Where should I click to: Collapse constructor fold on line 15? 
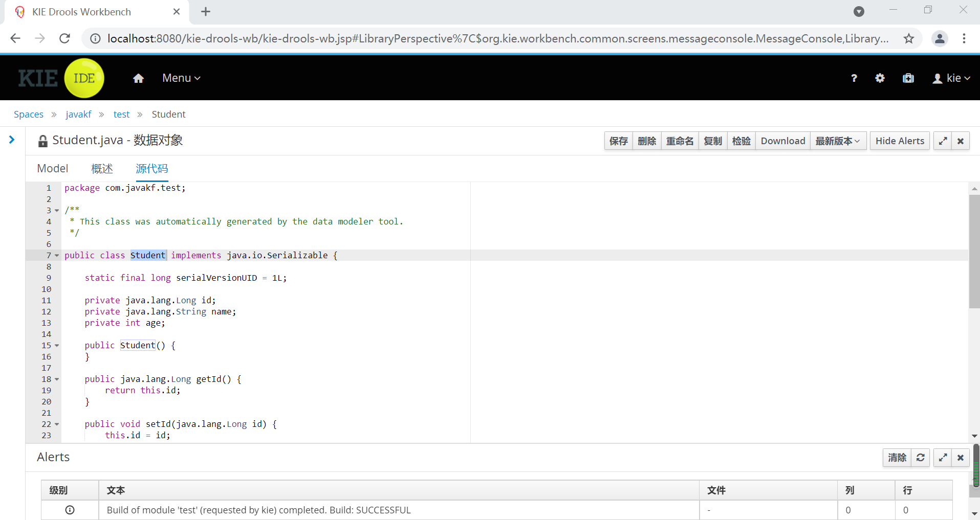tap(57, 346)
